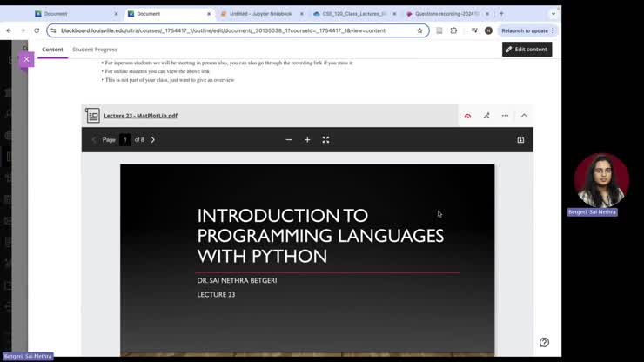
Task: Open the more options ellipsis menu
Action: pyautogui.click(x=505, y=116)
